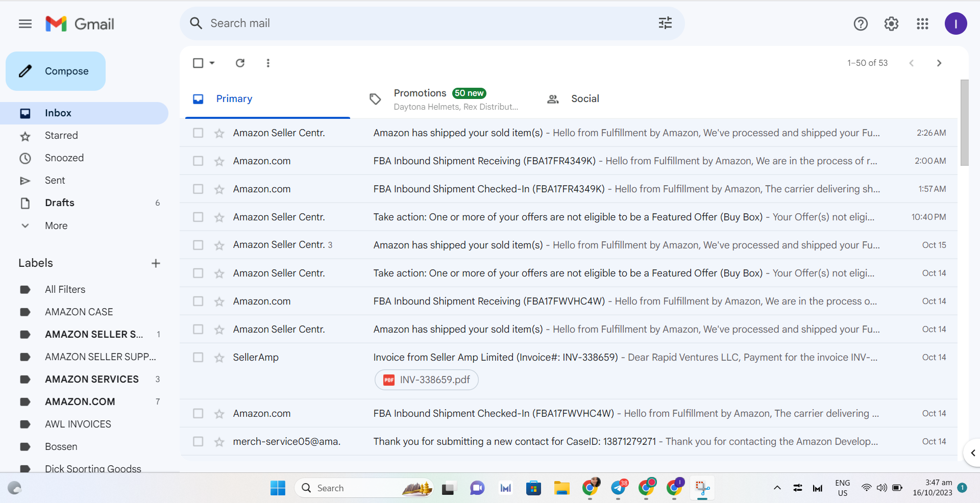Go to older messages page arrow
980x503 pixels.
click(x=939, y=63)
